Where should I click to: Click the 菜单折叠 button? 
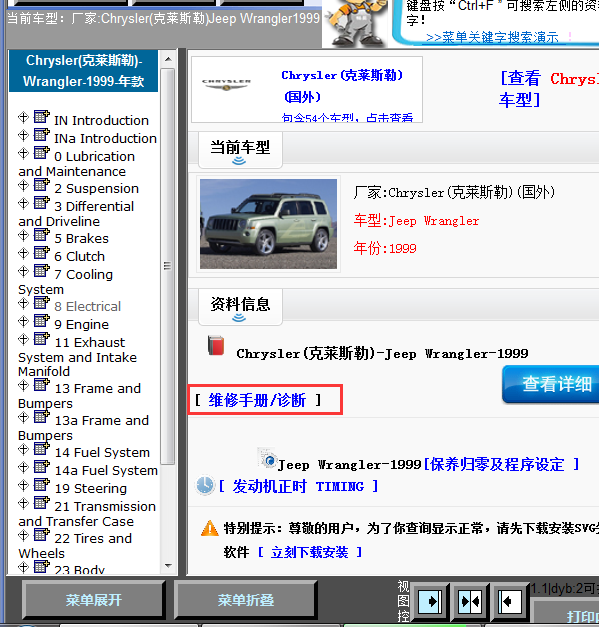[x=246, y=600]
